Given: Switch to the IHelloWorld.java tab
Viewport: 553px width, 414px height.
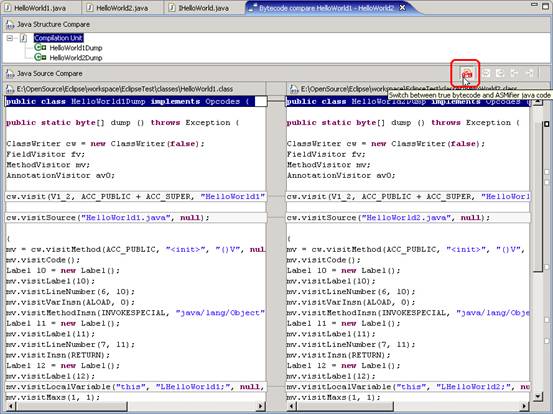Looking at the screenshot, I should click(x=203, y=8).
